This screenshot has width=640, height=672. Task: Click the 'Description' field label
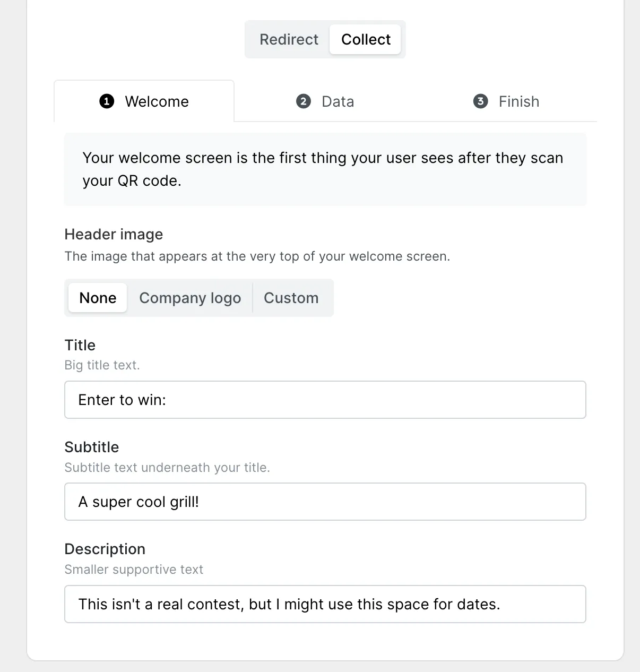pyautogui.click(x=105, y=549)
